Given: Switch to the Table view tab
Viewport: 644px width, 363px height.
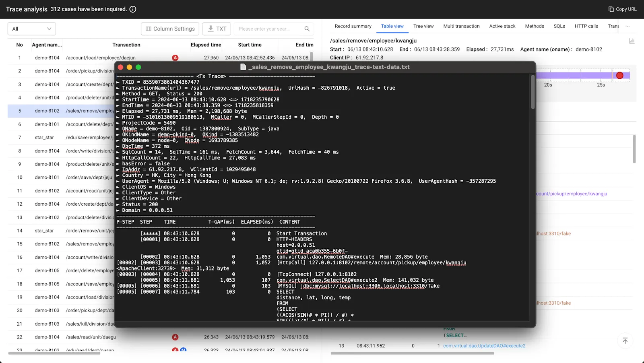Looking at the screenshot, I should coord(392,26).
